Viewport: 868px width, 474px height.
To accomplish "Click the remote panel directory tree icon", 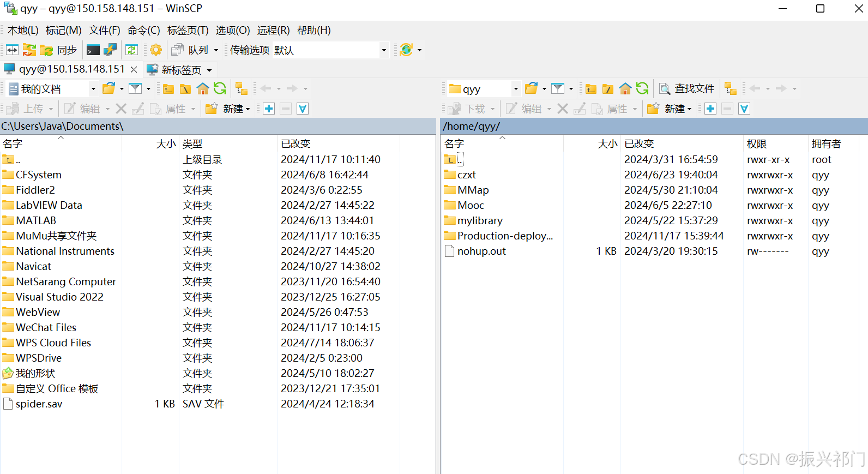I will click(731, 88).
